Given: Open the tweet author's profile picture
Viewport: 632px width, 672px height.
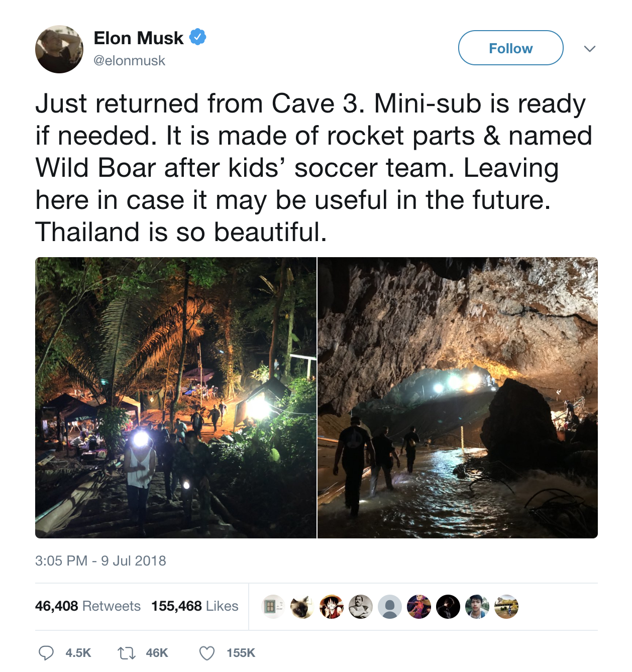Looking at the screenshot, I should click(x=59, y=49).
